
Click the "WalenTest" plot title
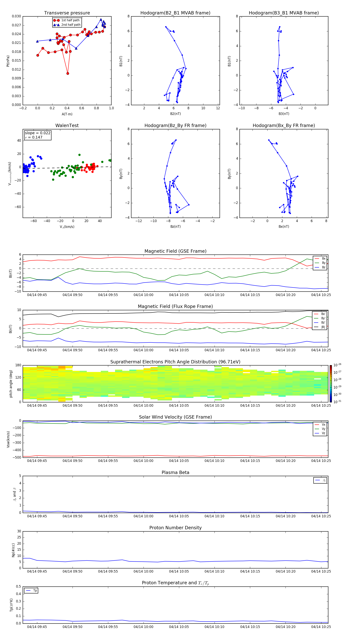(x=67, y=125)
